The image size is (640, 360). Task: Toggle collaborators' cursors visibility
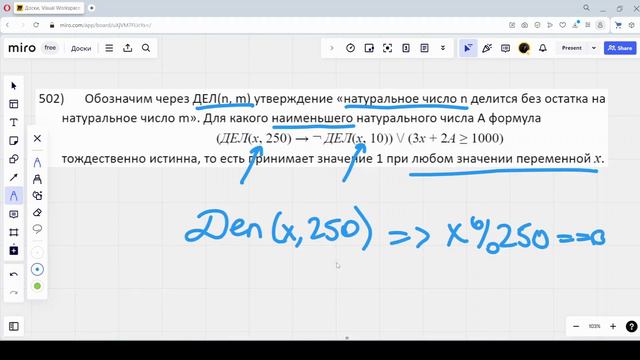468,48
